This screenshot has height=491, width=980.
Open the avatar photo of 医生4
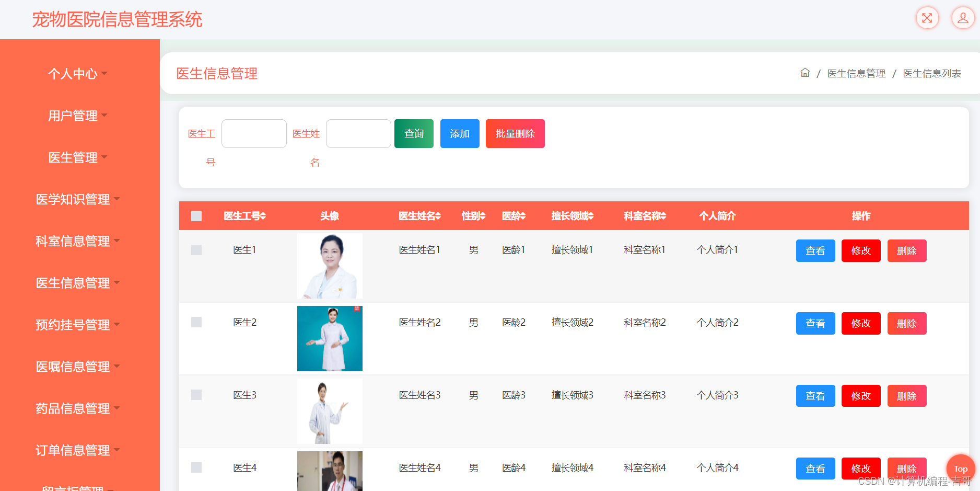tap(330, 471)
